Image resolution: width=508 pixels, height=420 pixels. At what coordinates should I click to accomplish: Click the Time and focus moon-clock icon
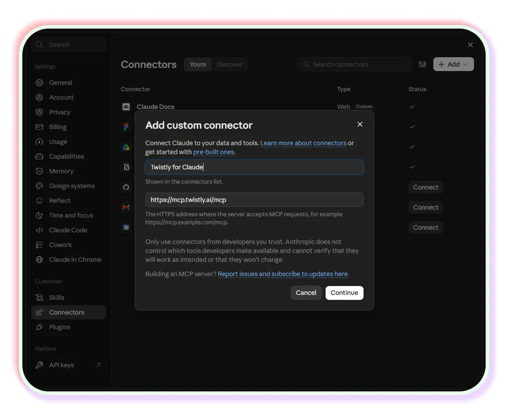coord(39,215)
